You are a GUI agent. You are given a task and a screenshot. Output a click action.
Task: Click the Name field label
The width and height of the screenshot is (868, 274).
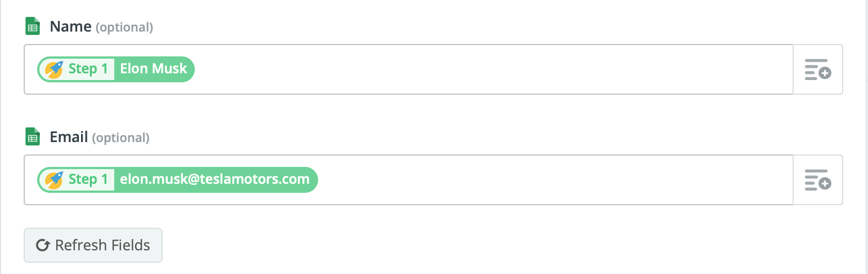point(71,26)
